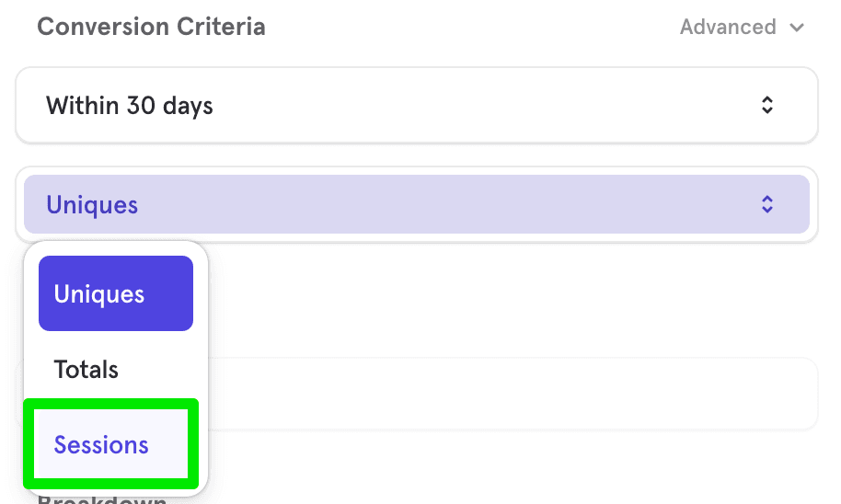Click the Advanced text link

(728, 27)
